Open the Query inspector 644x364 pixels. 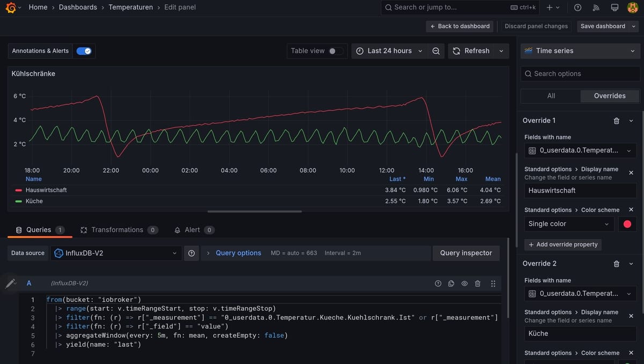(465, 253)
